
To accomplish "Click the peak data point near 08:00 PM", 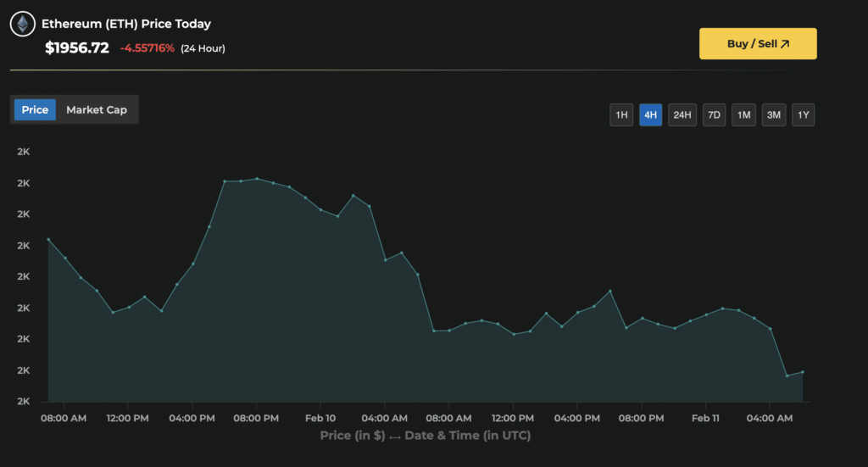I will (257, 179).
